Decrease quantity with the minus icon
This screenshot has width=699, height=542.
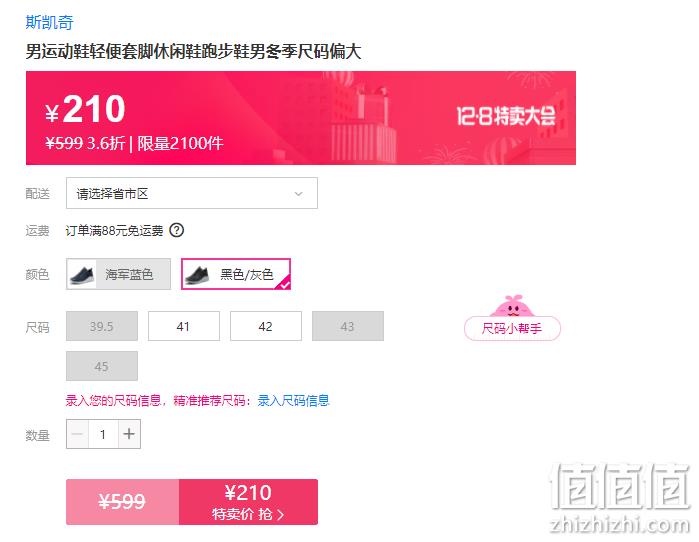coord(78,434)
